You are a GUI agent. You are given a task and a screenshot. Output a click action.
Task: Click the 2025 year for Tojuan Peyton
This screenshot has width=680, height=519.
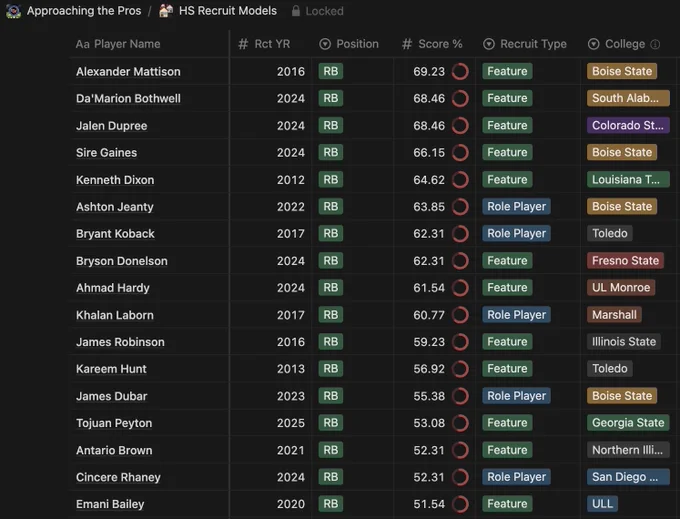(x=291, y=423)
